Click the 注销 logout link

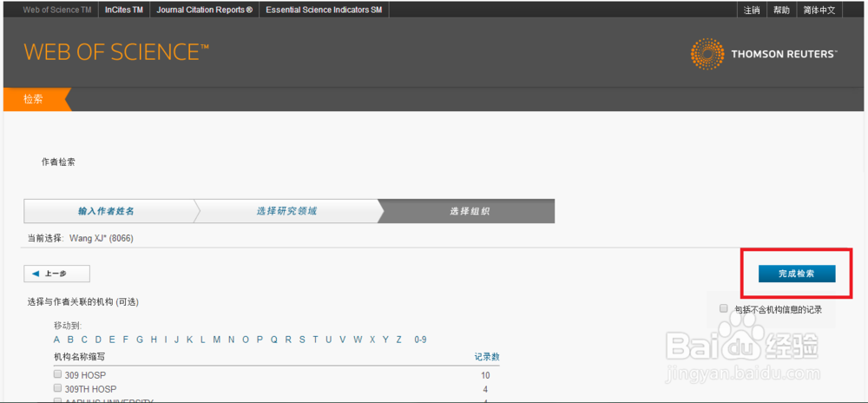coord(751,10)
